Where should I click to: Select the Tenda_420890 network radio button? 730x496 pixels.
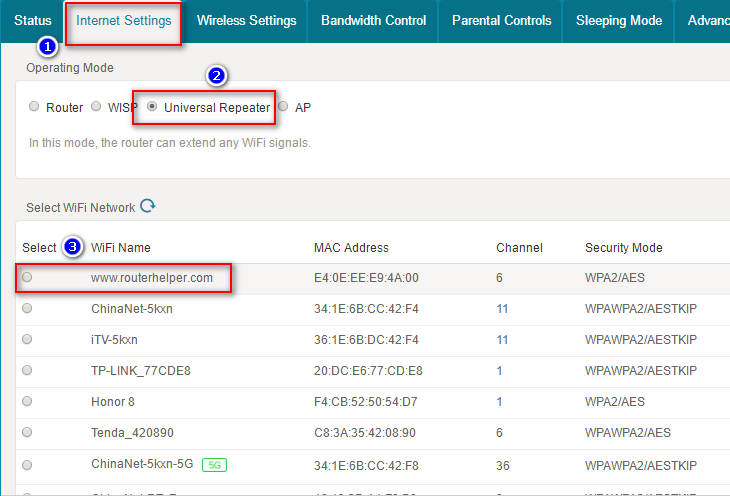27,433
